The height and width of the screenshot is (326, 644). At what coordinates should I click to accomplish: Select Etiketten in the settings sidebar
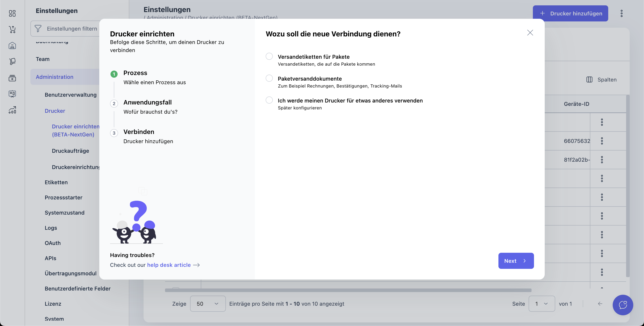pos(56,182)
